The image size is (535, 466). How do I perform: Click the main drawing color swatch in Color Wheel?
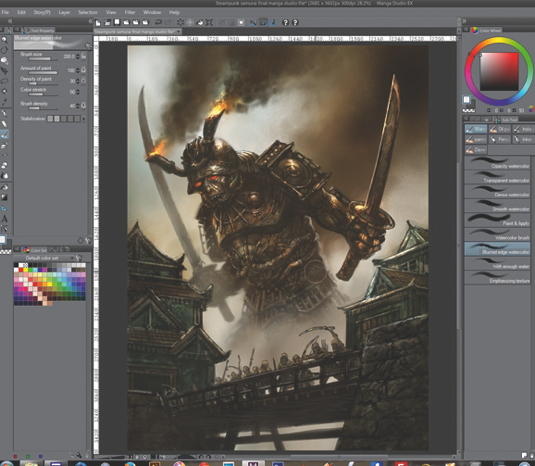466,100
